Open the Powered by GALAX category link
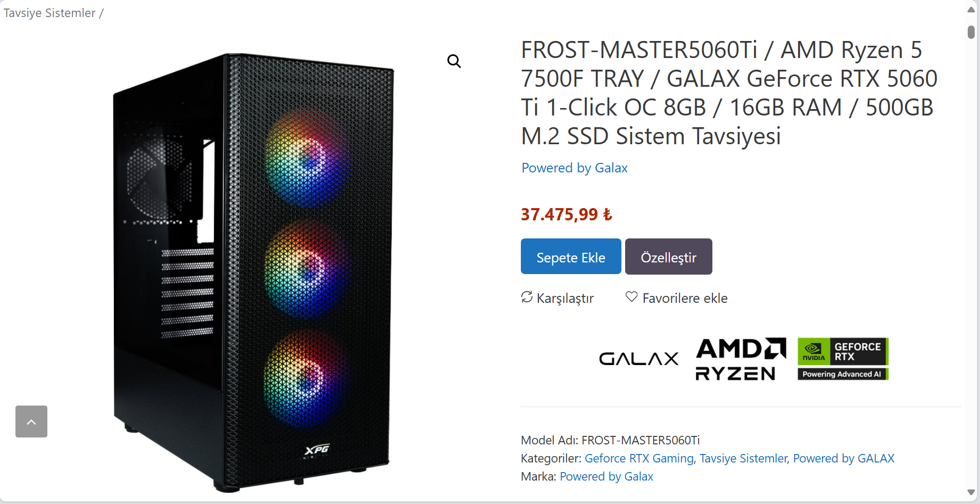Screen dimensions: 980x504 click(844, 458)
